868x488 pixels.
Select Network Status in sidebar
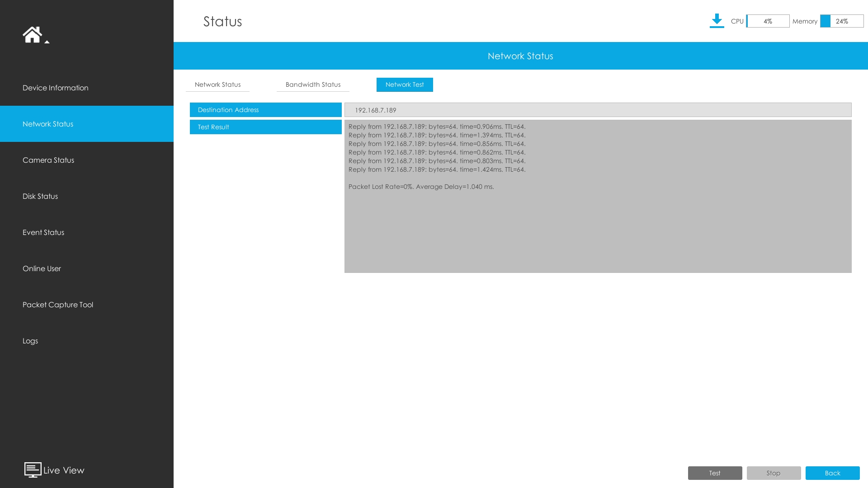[87, 124]
